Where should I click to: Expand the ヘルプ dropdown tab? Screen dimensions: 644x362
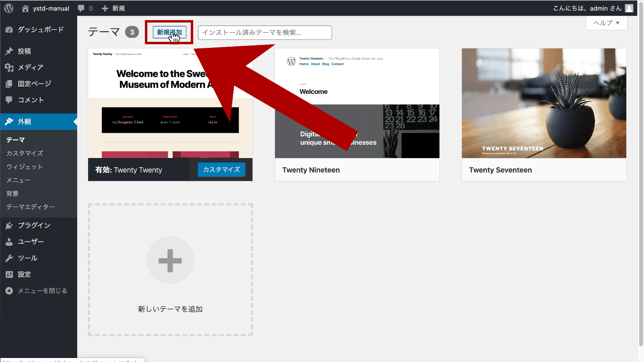607,23
